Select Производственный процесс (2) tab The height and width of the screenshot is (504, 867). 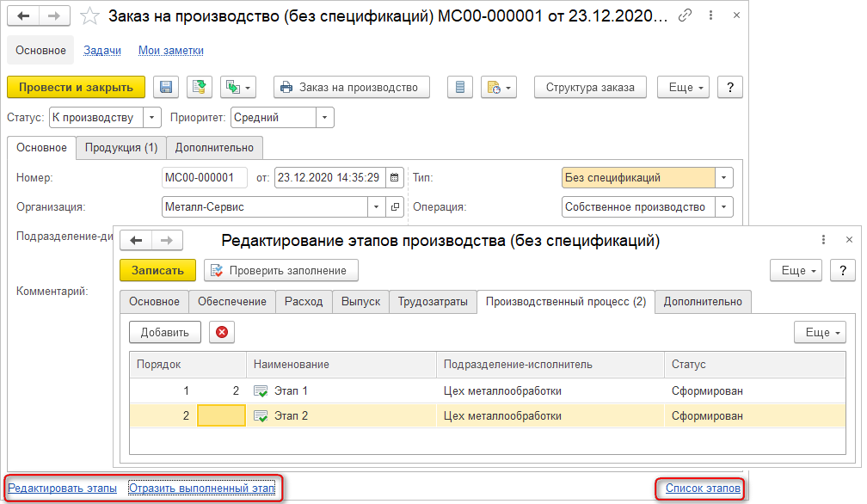(566, 302)
